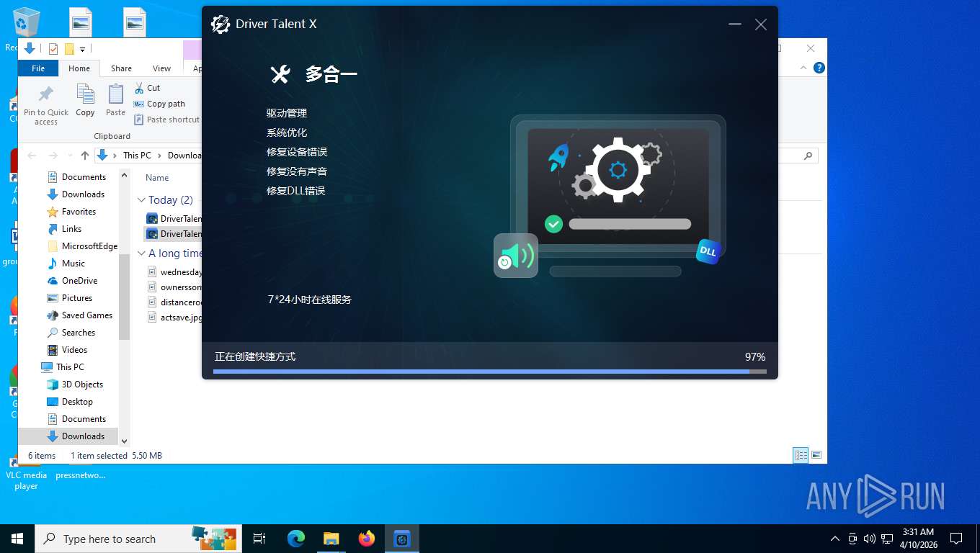Select the wednesday file in list
This screenshot has width=980, height=553.
click(x=175, y=272)
